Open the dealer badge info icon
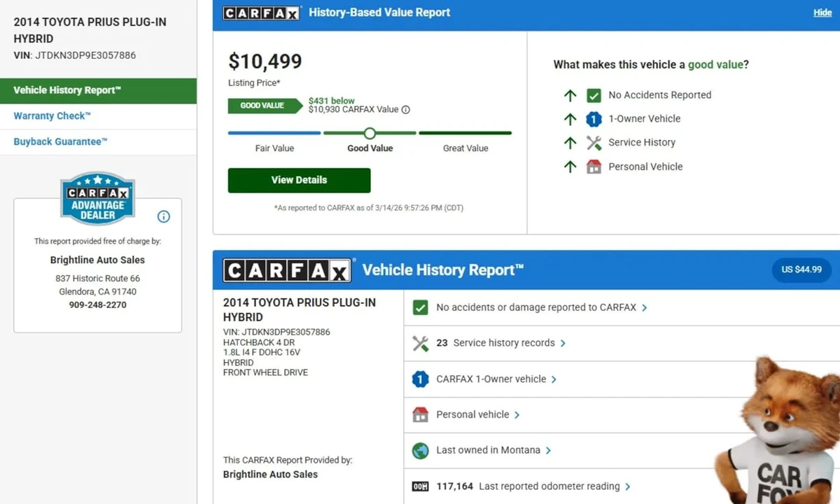The width and height of the screenshot is (840, 504). pos(164,216)
